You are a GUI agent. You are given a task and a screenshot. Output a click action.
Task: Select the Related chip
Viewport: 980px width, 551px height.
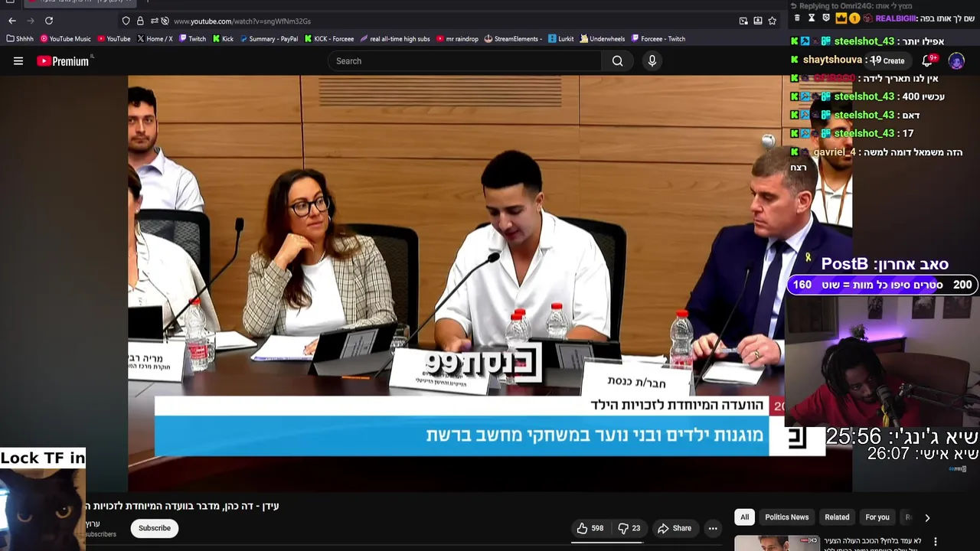[x=837, y=517]
